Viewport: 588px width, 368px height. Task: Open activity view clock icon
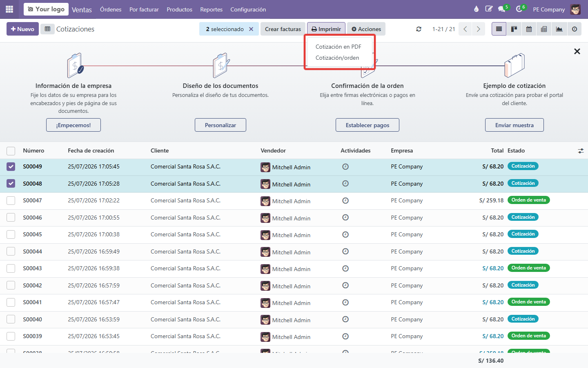(x=575, y=29)
